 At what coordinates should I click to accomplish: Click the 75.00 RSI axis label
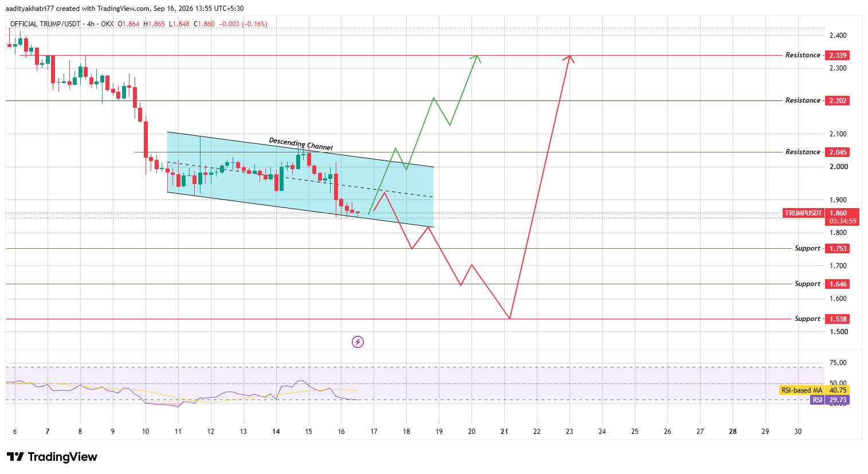pyautogui.click(x=838, y=363)
